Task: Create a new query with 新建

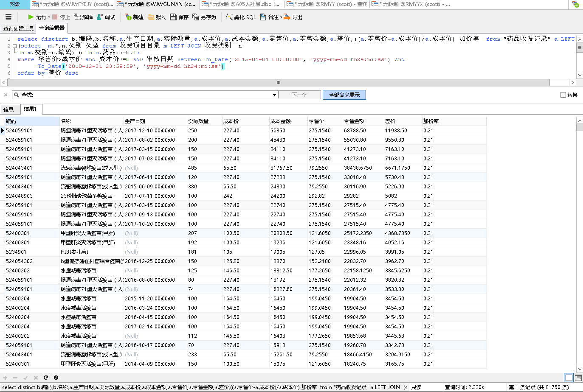Action: pos(134,17)
